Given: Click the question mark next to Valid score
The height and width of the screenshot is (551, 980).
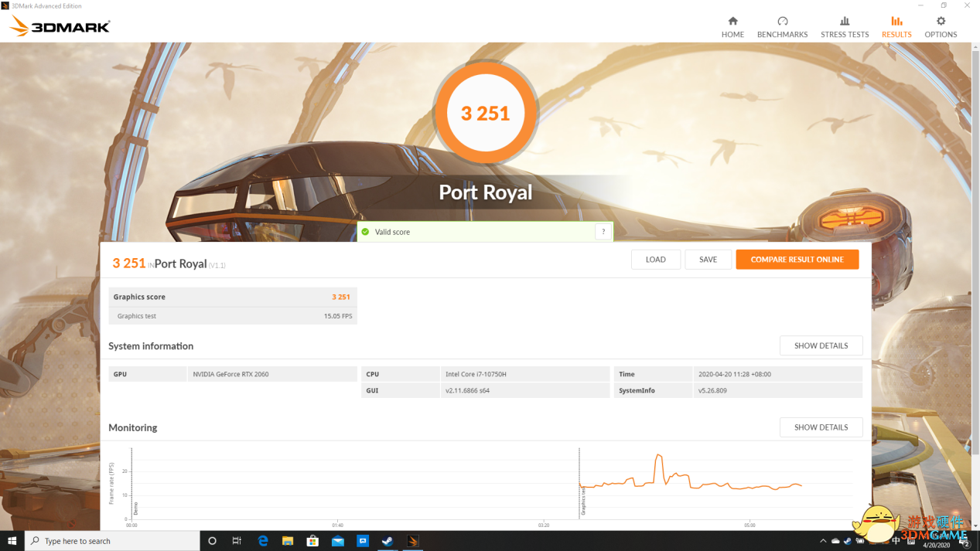Looking at the screenshot, I should [x=603, y=232].
